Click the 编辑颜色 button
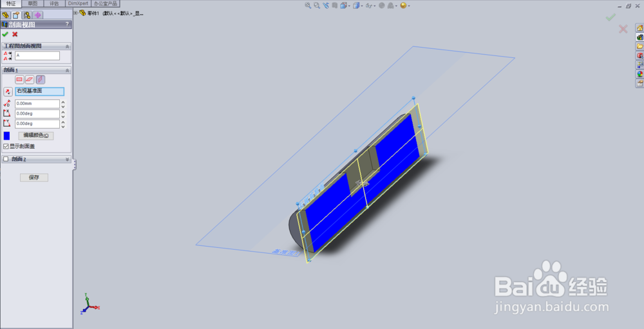Screen dimensions: 644x329 [36, 136]
